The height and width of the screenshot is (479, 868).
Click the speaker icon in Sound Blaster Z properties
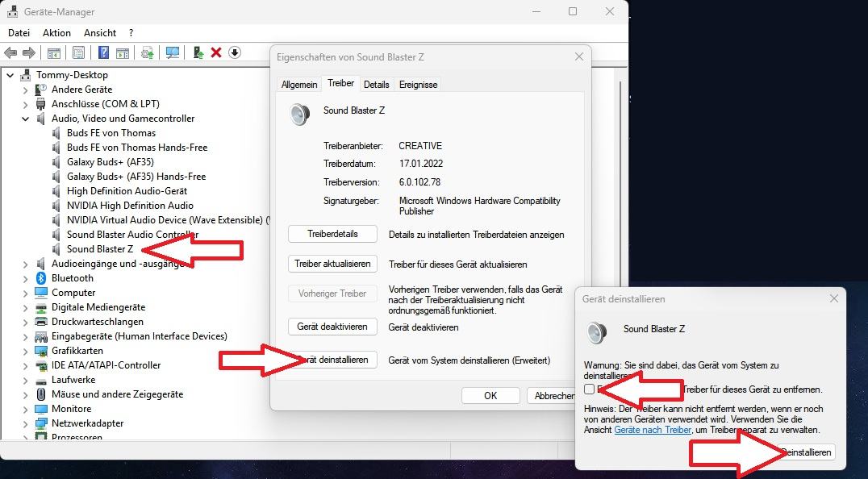pos(299,115)
